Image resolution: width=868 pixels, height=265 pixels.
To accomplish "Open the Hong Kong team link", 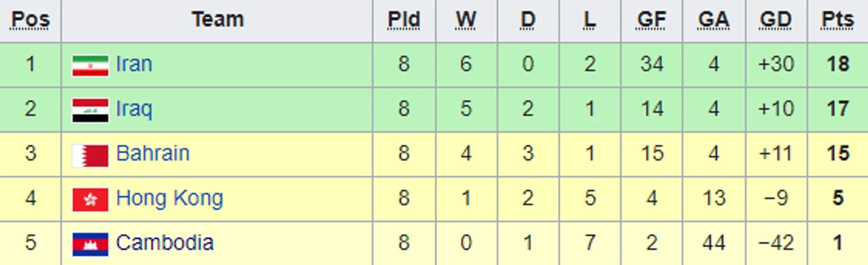I will 169,198.
